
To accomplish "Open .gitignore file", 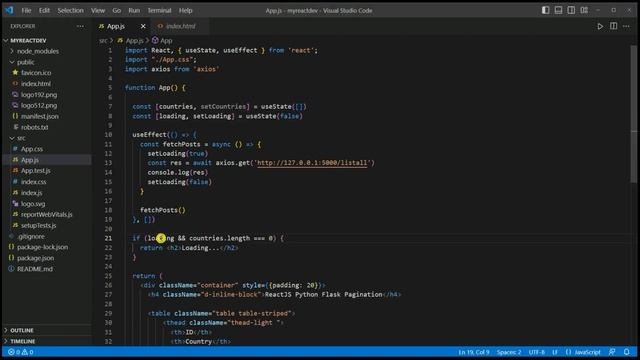I will coord(31,236).
